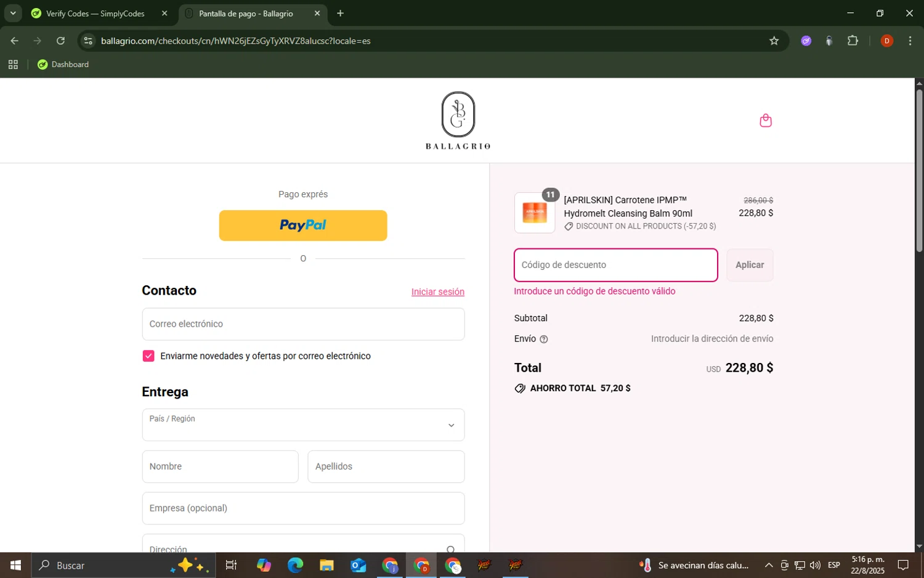Open volume control in system tray
Image resolution: width=924 pixels, height=578 pixels.
click(x=815, y=565)
